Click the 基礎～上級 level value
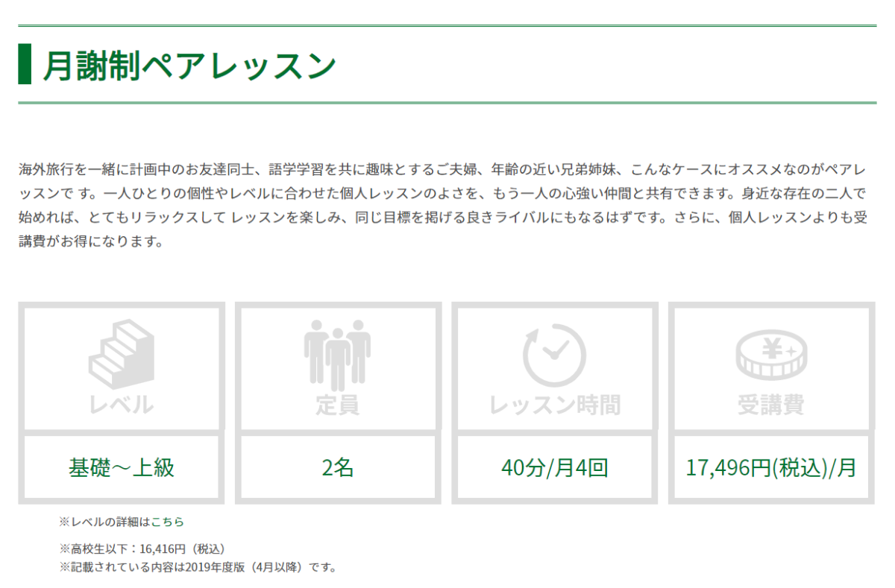 pos(122,468)
